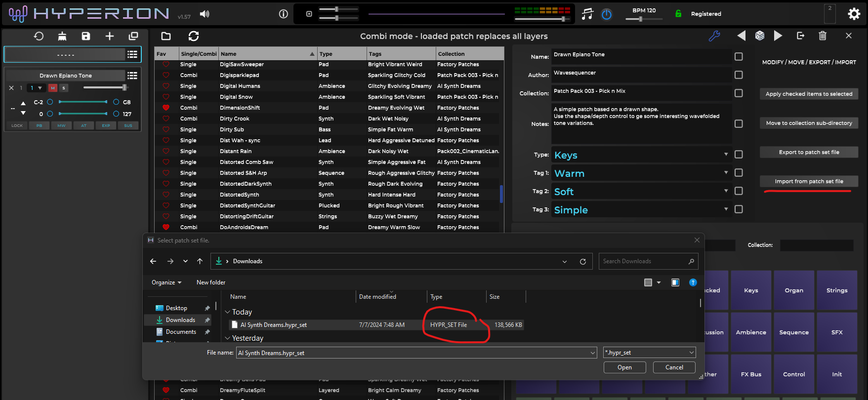
Task: Refresh the Downloads folder in the file dialog
Action: pyautogui.click(x=583, y=261)
